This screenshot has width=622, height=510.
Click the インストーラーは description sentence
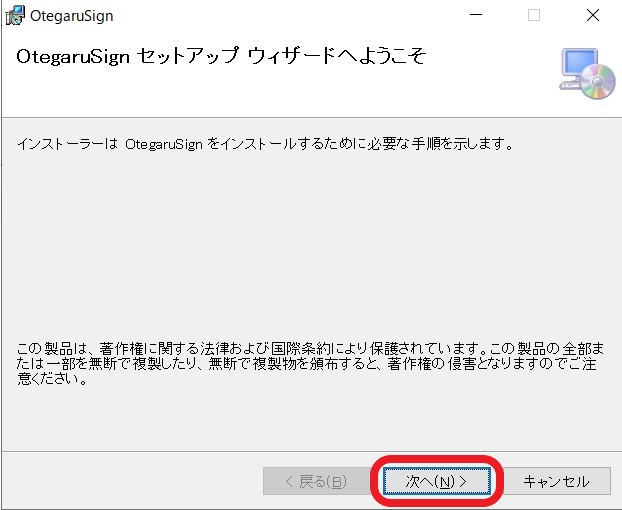[265, 144]
